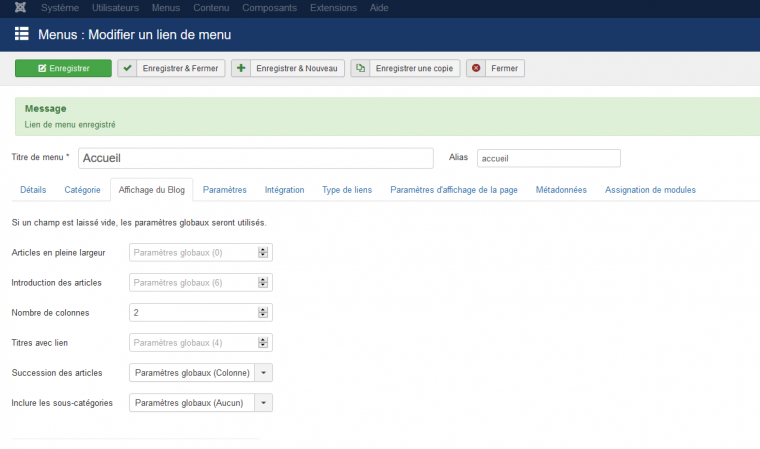Click the Titres avec lien field
Image resolution: width=760 pixels, height=449 pixels.
pos(201,342)
